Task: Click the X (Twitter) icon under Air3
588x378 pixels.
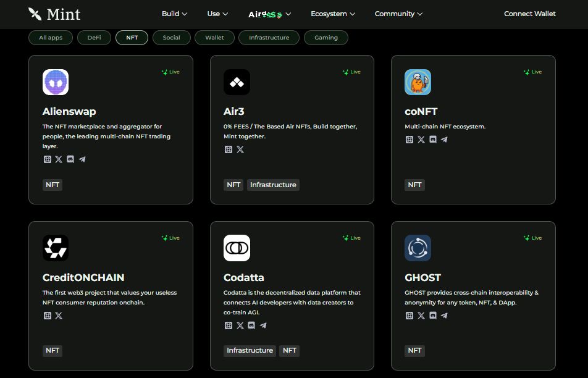Action: point(240,149)
